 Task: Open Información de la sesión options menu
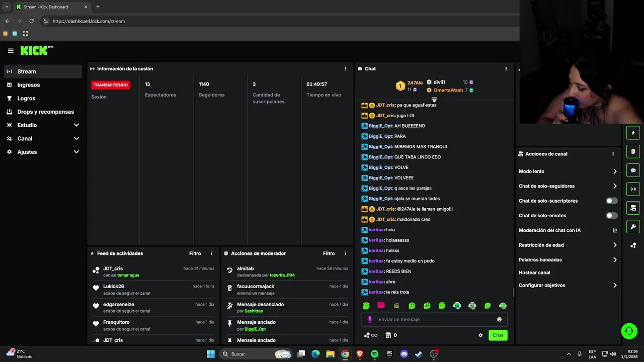coord(345,69)
